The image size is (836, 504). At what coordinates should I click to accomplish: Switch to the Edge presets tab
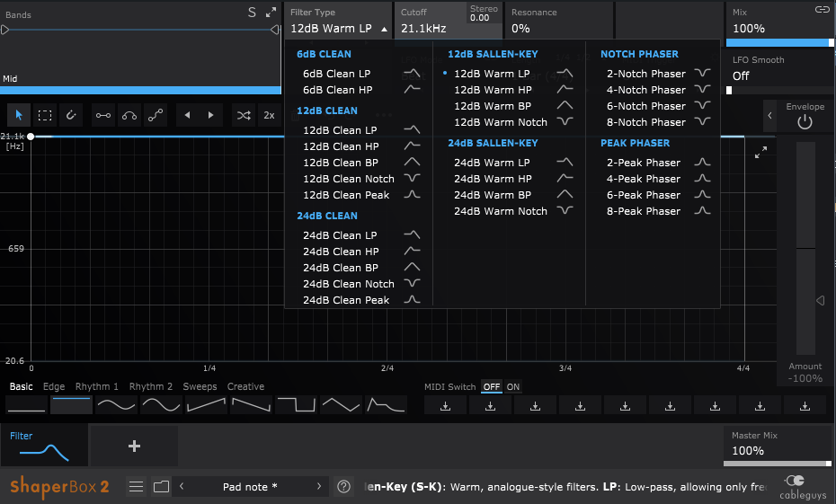[x=54, y=386]
